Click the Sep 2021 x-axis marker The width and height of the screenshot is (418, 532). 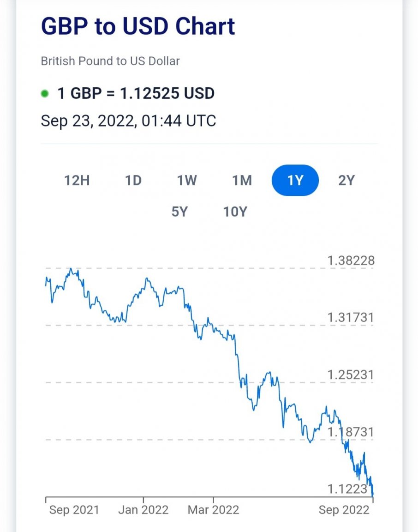[x=74, y=510]
